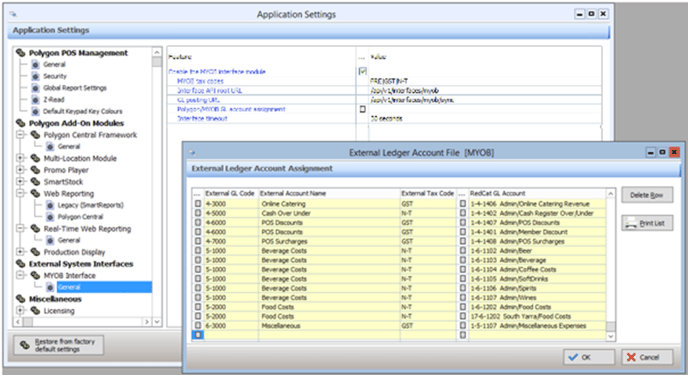Screen dimensions: 688x375
Task: Expand the Licensing tree node
Action: (20, 311)
